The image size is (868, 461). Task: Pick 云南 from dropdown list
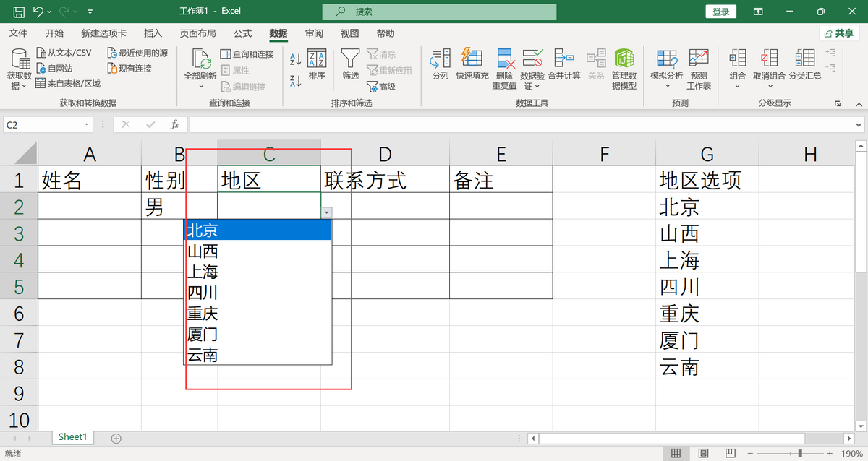coord(258,355)
